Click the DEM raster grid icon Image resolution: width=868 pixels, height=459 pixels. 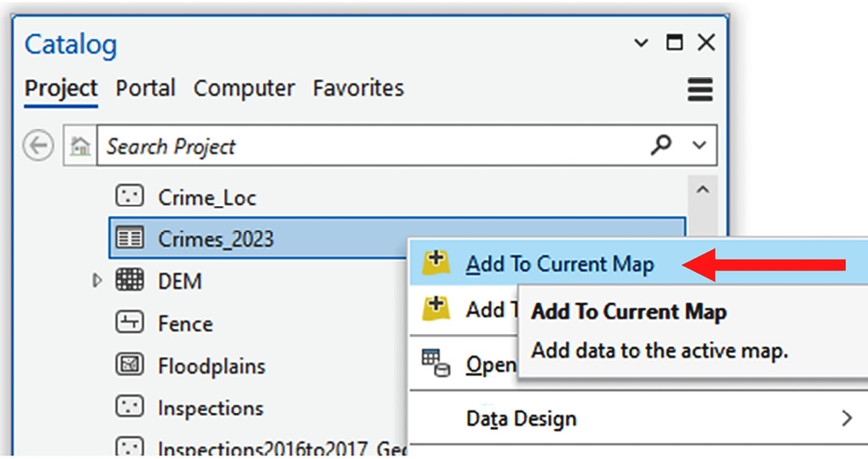[x=130, y=280]
